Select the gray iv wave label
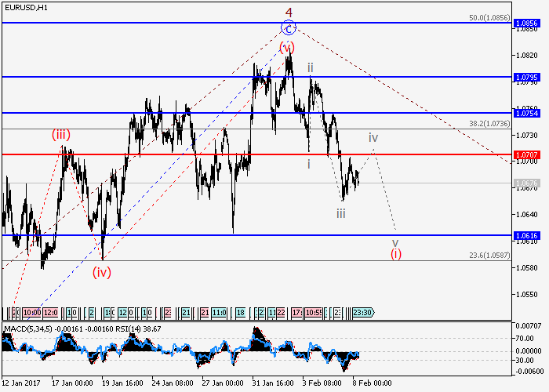The height and width of the screenshot is (392, 549). [x=373, y=137]
